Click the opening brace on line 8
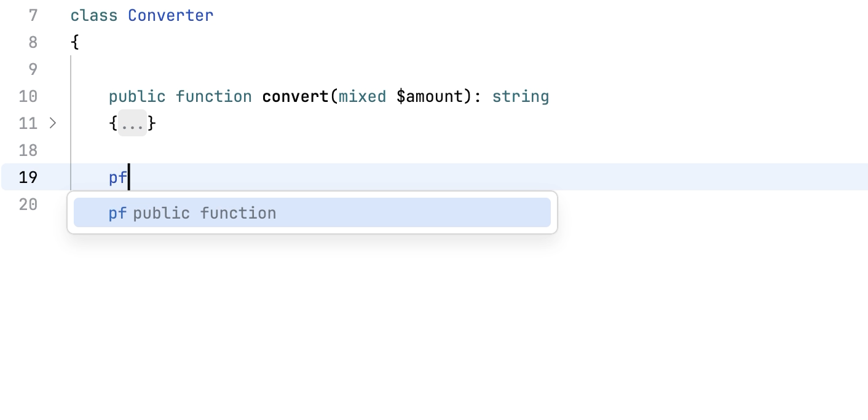The image size is (868, 420). [x=74, y=42]
